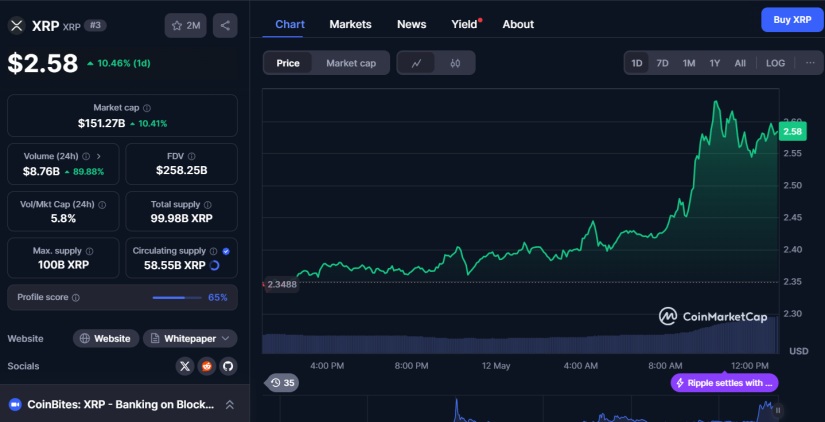Click the $151.27B market cap value
Screen dimensions: 825x422
click(101, 124)
